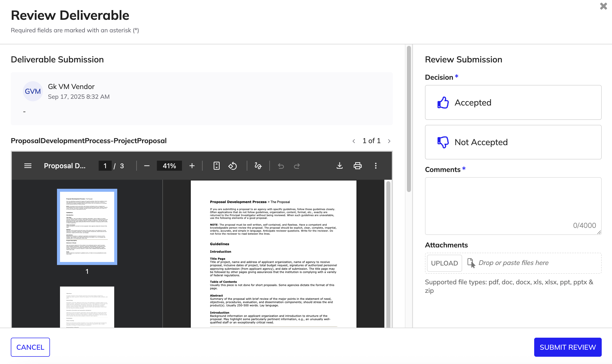Select the Accepted decision option
612x364 pixels.
point(513,103)
